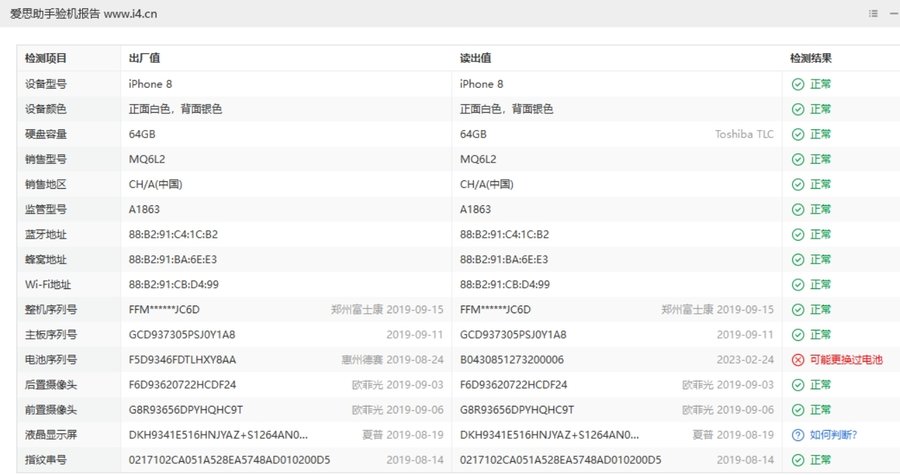Click green check icon in 硬盘容量 row
Screen dimensions: 900x475
tap(798, 134)
